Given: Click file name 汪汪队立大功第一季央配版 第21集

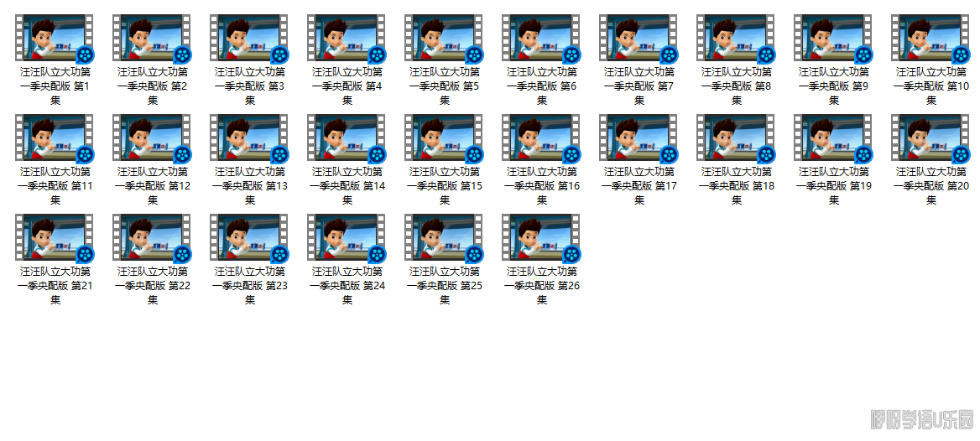Looking at the screenshot, I should pyautogui.click(x=55, y=286).
